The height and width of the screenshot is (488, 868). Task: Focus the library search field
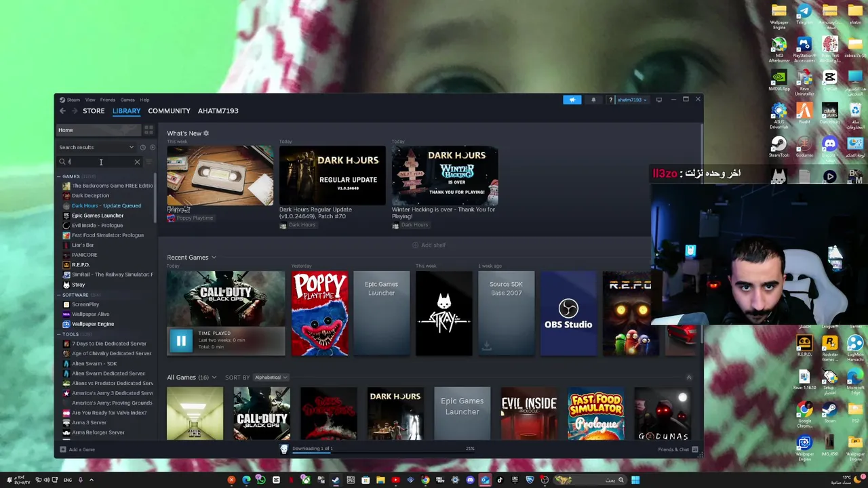(x=98, y=162)
